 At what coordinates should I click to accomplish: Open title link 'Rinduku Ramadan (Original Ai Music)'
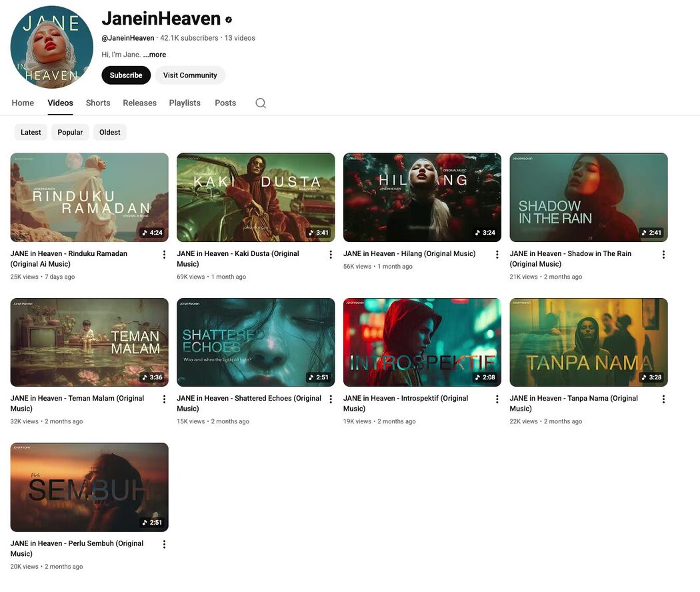[69, 259]
